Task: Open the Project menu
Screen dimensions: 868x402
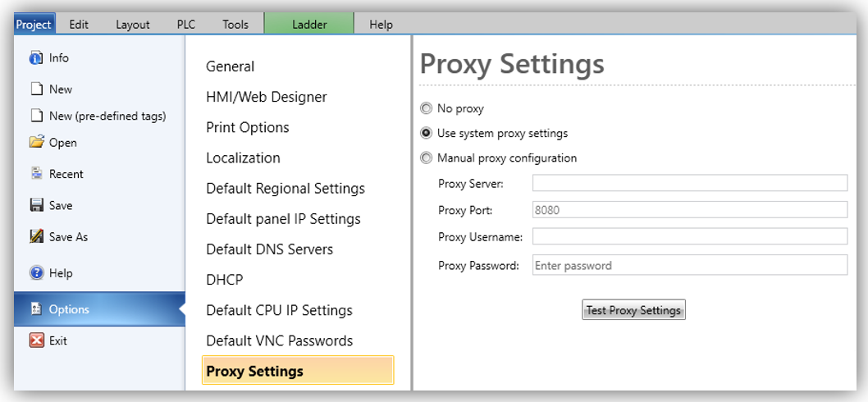Action: coord(34,25)
